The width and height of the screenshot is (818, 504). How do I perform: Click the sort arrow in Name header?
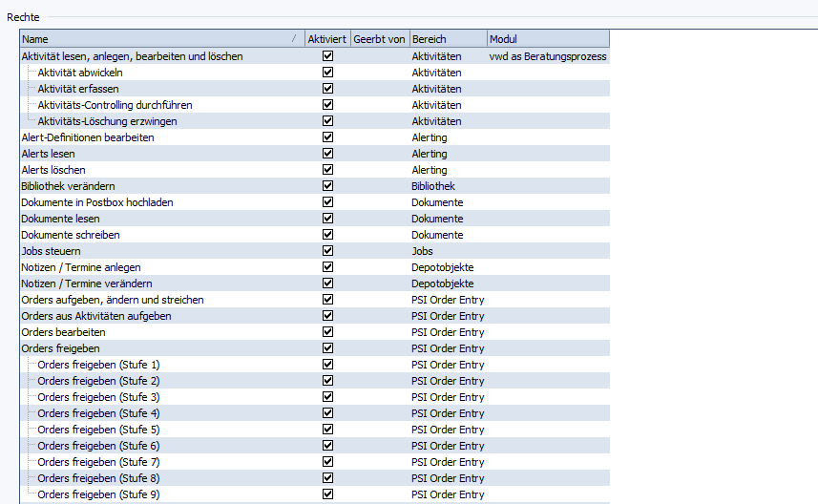(293, 39)
